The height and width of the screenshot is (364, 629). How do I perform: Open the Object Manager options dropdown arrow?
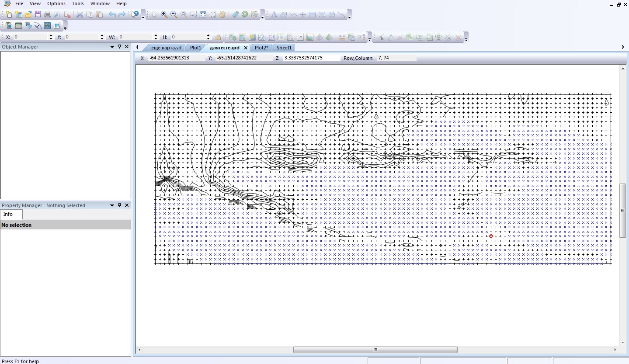pyautogui.click(x=112, y=47)
